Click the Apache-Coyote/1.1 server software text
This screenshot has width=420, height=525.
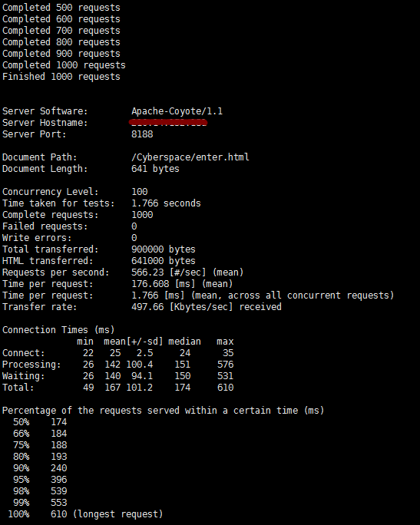point(177,111)
